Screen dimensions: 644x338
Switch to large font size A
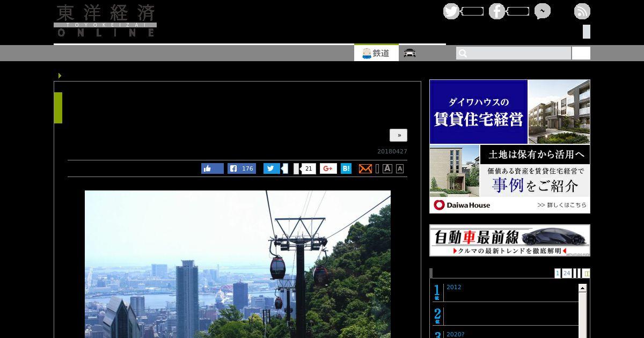[387, 168]
